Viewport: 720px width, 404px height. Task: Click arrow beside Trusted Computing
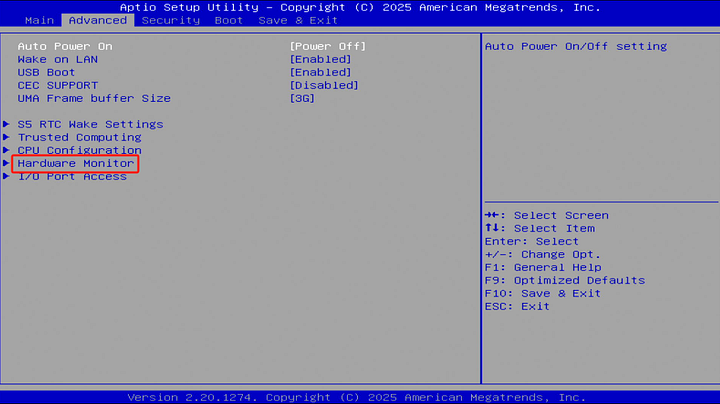(x=7, y=137)
